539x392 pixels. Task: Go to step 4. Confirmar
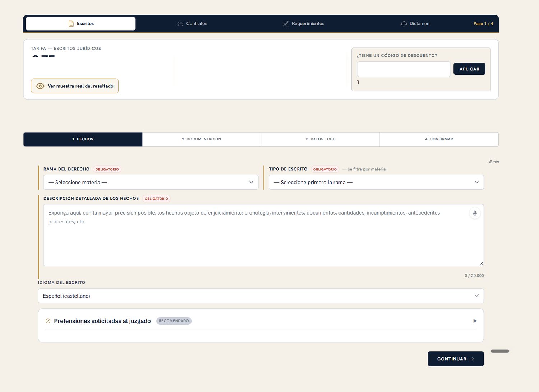(x=439, y=139)
